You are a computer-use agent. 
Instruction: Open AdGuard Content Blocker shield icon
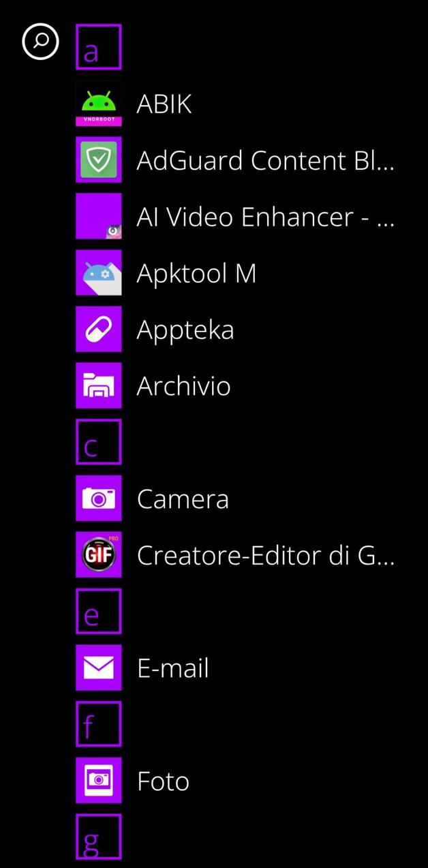pos(98,160)
